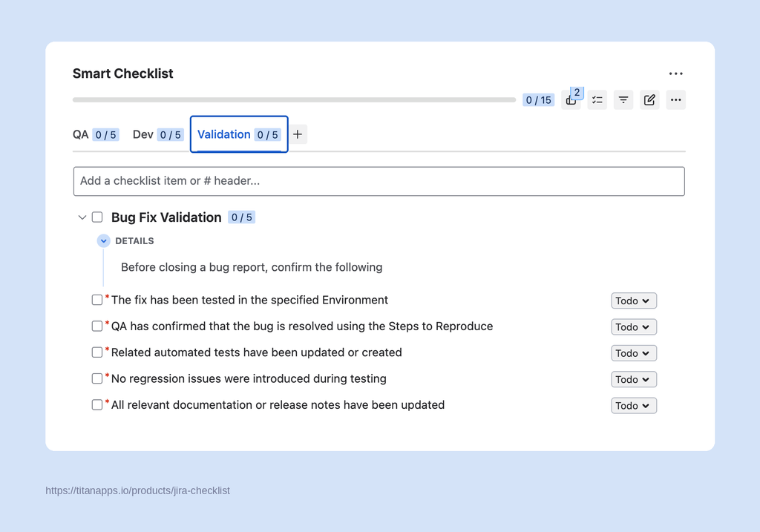The width and height of the screenshot is (760, 532).
Task: Click the overall checklist progress bar
Action: tap(294, 100)
